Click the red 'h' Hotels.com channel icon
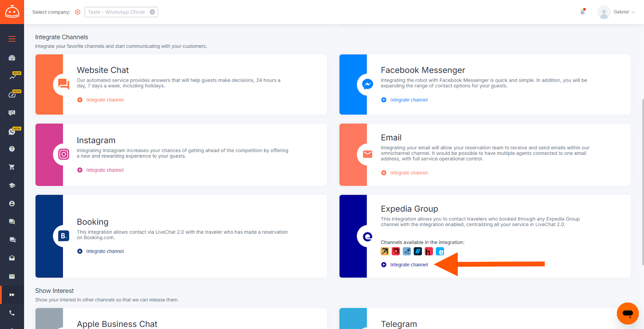This screenshot has width=644, height=329. (429, 251)
